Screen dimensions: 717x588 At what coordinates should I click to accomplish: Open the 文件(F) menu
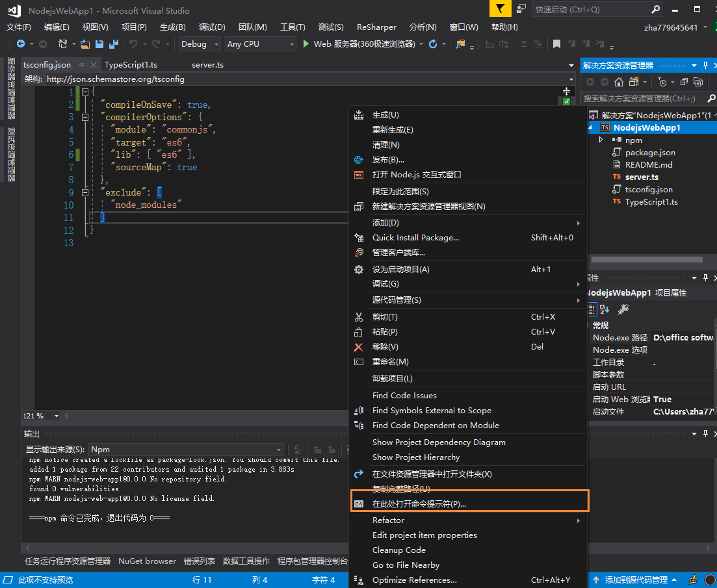point(18,27)
